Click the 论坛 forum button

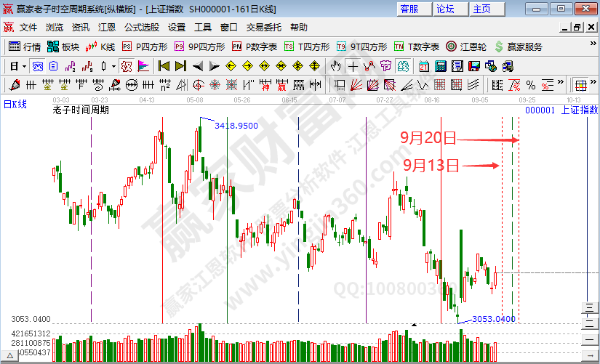click(x=446, y=9)
